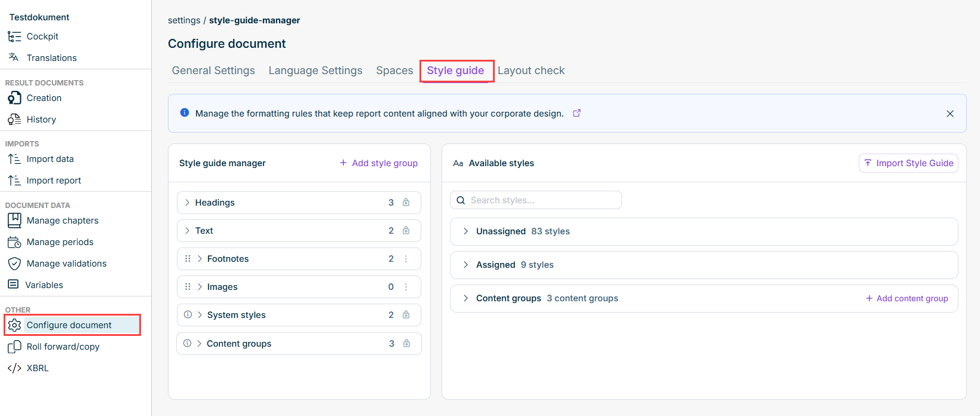
Task: Expand Content groups in Available styles
Action: [465, 298]
